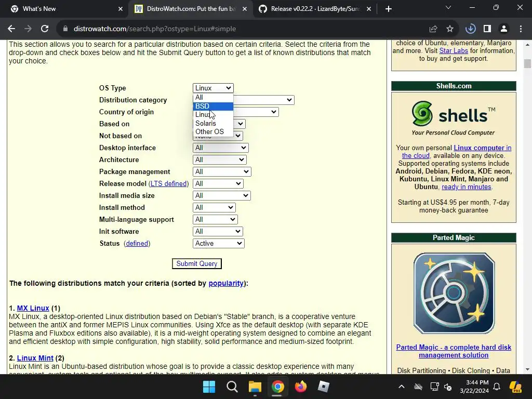Toggle the browser side panel
The height and width of the screenshot is (399, 532).
(487, 29)
